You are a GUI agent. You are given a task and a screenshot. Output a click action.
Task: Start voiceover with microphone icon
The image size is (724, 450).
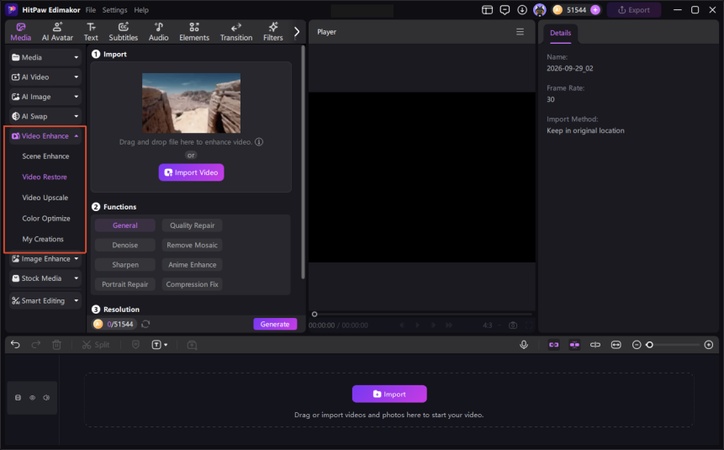524,345
